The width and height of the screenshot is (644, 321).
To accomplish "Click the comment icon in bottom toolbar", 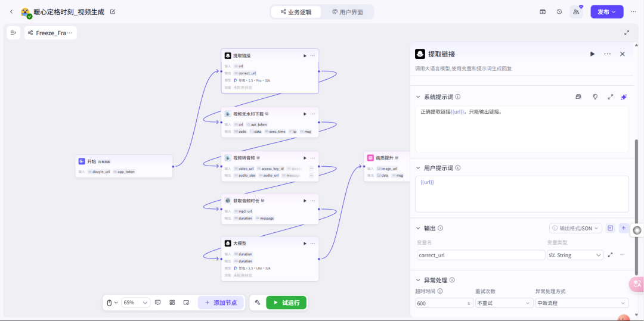I will (157, 303).
